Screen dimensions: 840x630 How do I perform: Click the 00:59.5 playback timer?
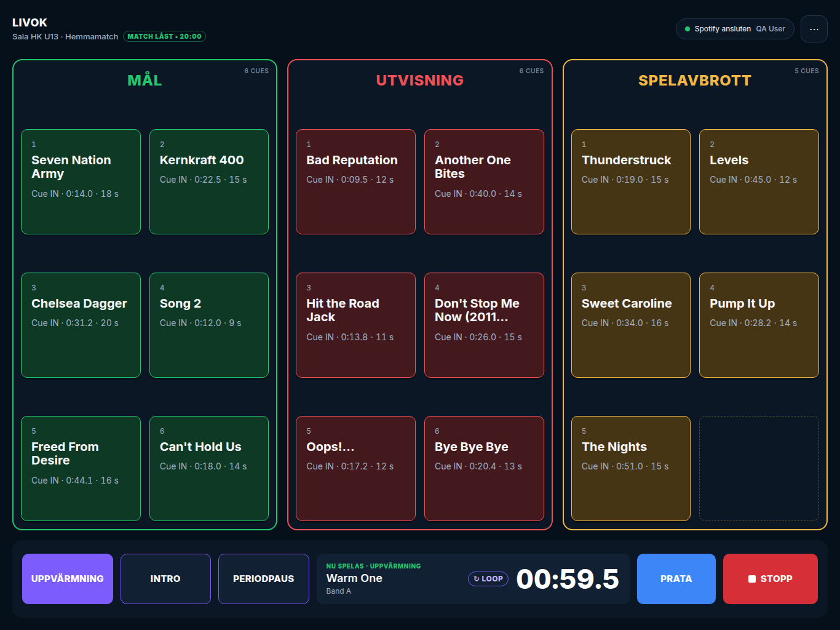pyautogui.click(x=568, y=579)
